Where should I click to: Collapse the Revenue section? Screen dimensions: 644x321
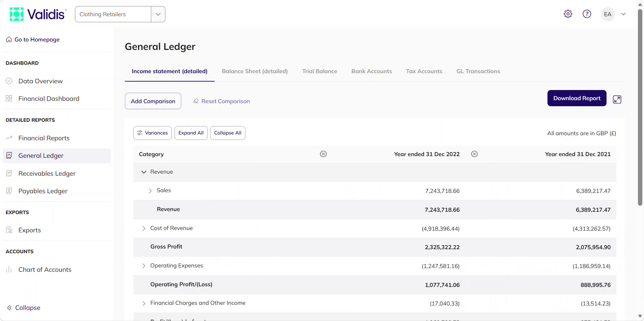[144, 172]
